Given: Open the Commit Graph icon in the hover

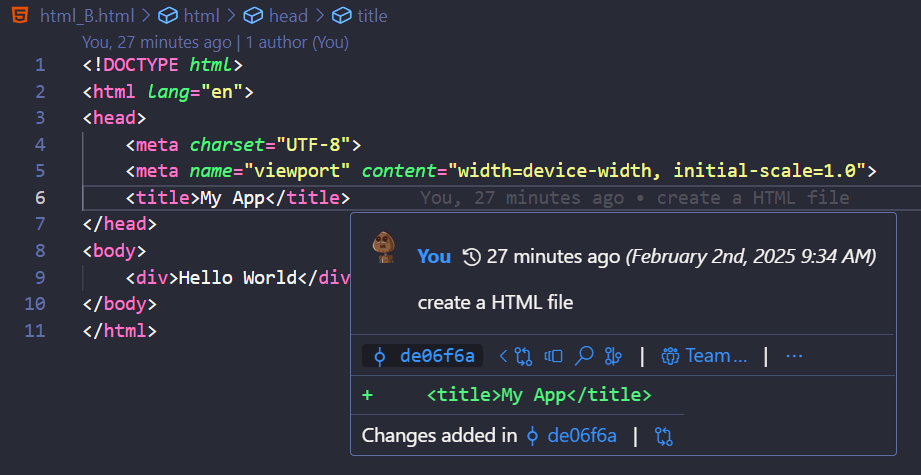Looking at the screenshot, I should (613, 356).
